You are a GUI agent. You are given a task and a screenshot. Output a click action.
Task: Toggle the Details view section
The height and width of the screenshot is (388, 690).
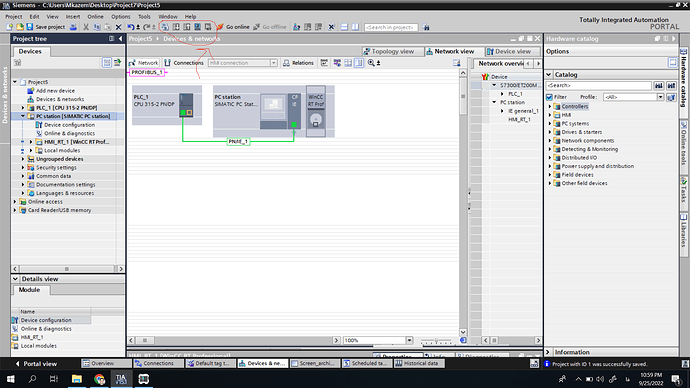pyautogui.click(x=15, y=279)
